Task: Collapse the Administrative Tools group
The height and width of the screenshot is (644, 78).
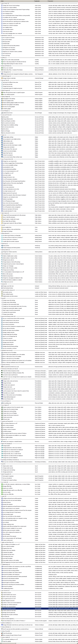Action: (x=1, y=36)
